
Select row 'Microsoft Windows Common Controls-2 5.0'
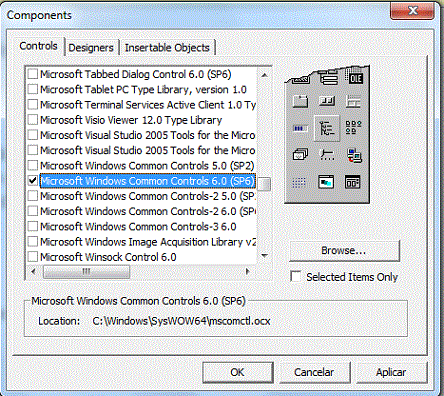(148, 196)
